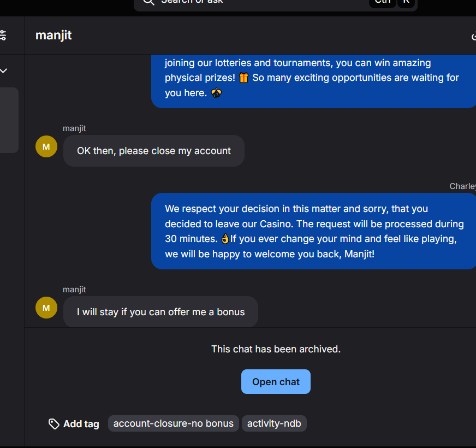Click Charley's reply about respecting your decision
This screenshot has height=448, width=476.
[x=314, y=231]
